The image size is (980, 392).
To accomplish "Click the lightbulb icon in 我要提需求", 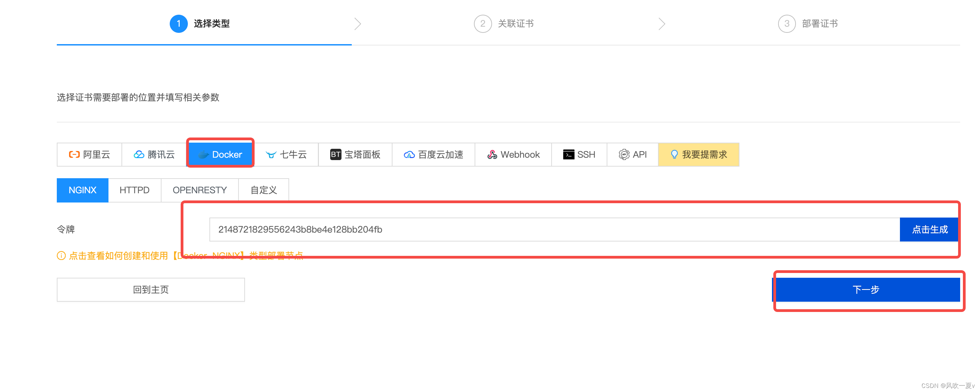I will point(674,154).
